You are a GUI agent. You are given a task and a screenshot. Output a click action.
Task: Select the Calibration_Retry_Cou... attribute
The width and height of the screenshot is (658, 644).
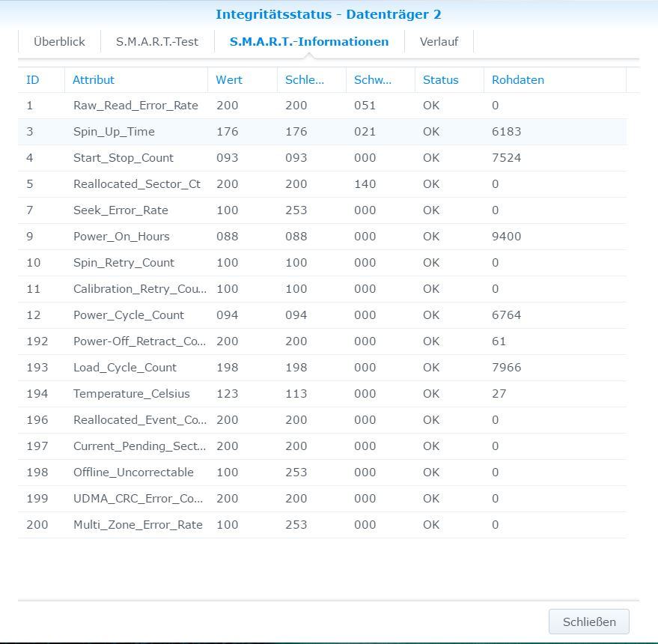(x=140, y=289)
